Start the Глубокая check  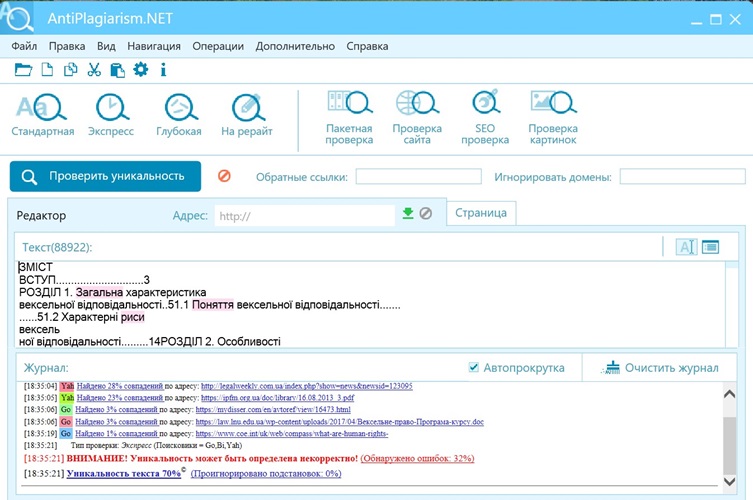[x=179, y=116]
